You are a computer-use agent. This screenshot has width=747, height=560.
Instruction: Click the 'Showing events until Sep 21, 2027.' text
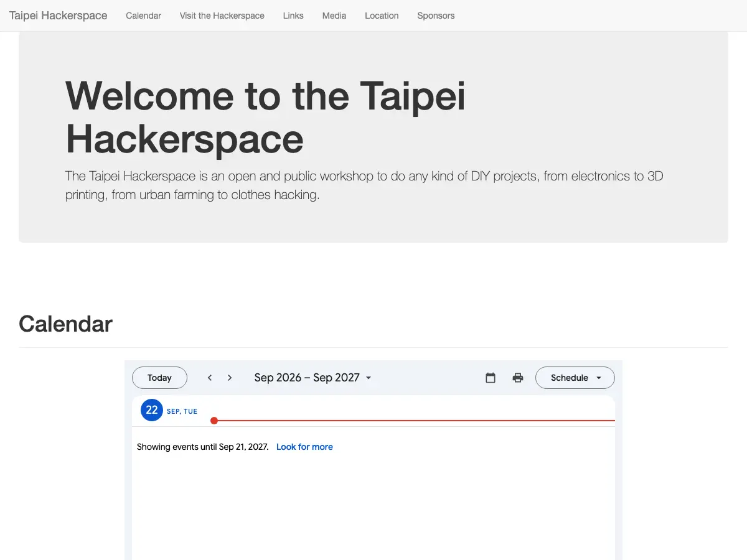[202, 447]
